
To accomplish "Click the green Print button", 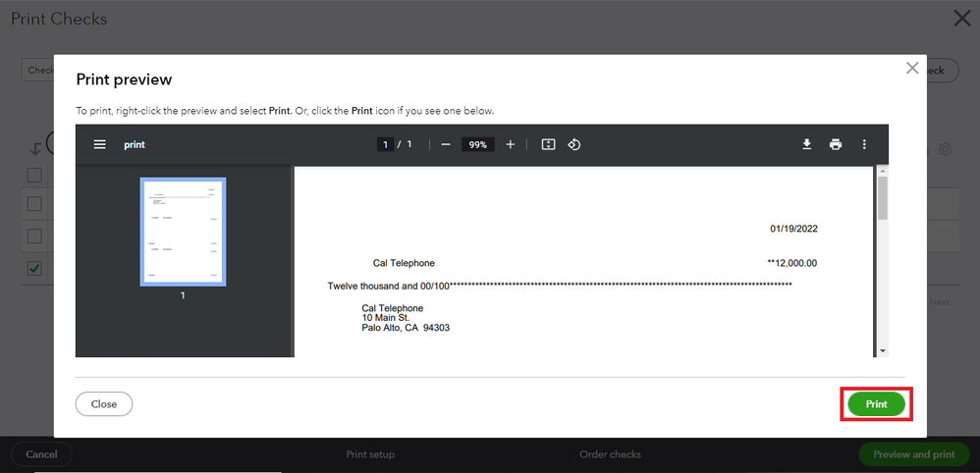I will pos(876,404).
